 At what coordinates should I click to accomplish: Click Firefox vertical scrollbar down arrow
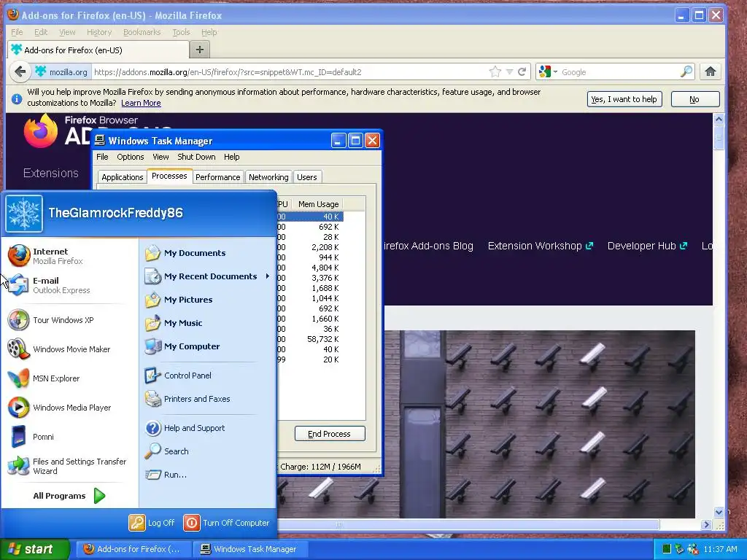point(719,513)
